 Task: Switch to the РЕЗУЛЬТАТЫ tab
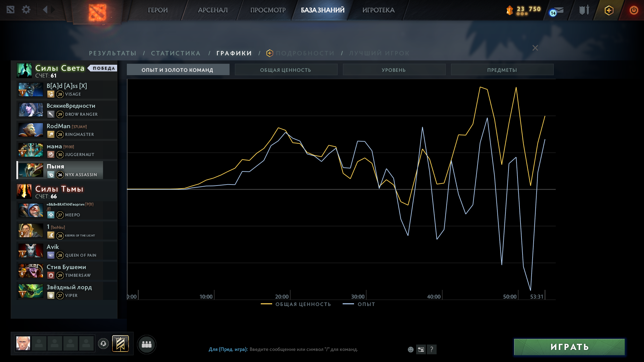coord(113,53)
